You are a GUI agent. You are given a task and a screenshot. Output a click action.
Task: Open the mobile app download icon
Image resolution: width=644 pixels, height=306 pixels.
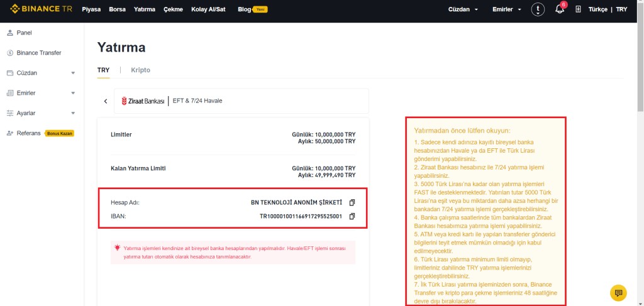[579, 9]
